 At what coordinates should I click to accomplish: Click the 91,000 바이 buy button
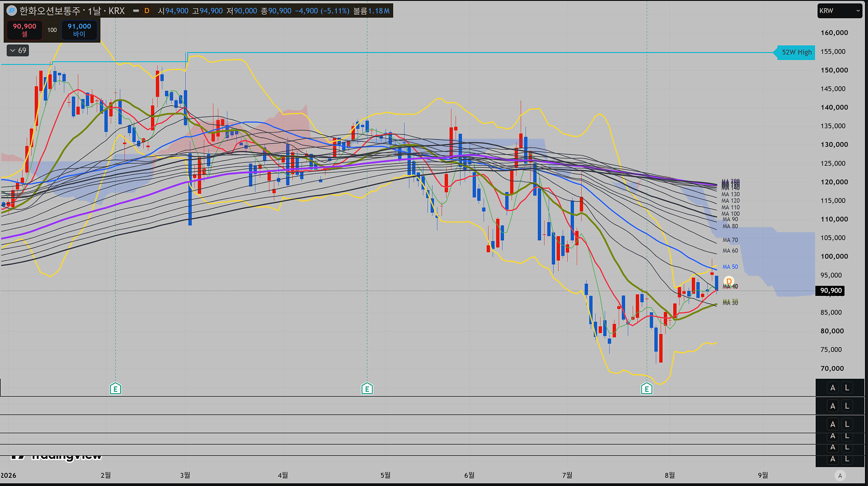pos(79,30)
